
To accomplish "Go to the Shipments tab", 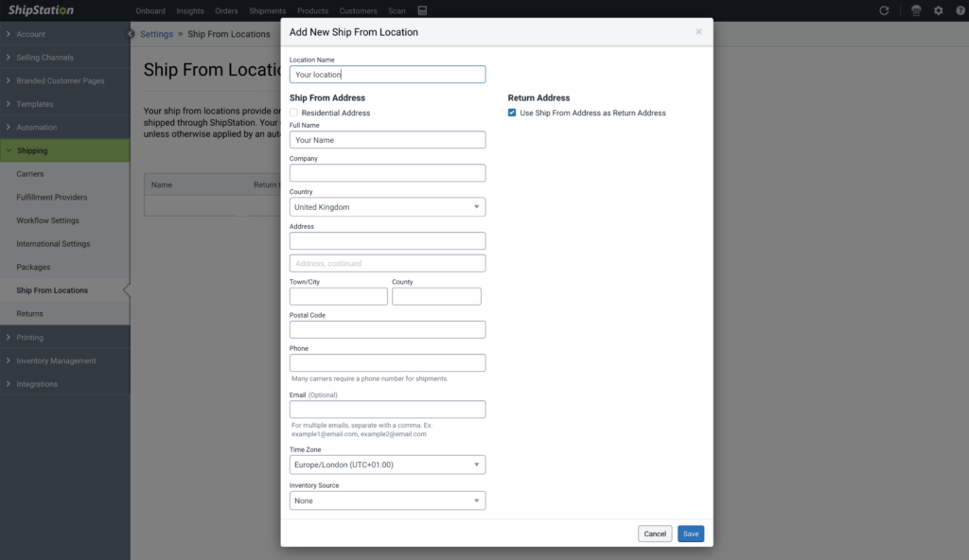I will (268, 11).
